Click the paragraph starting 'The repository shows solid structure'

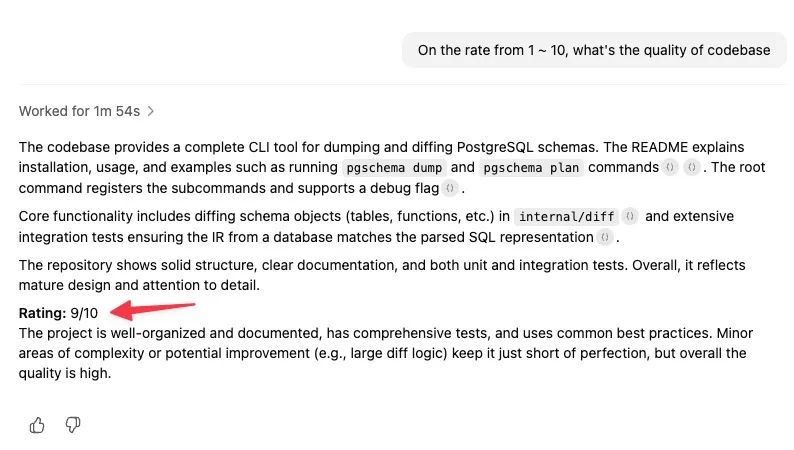382,275
